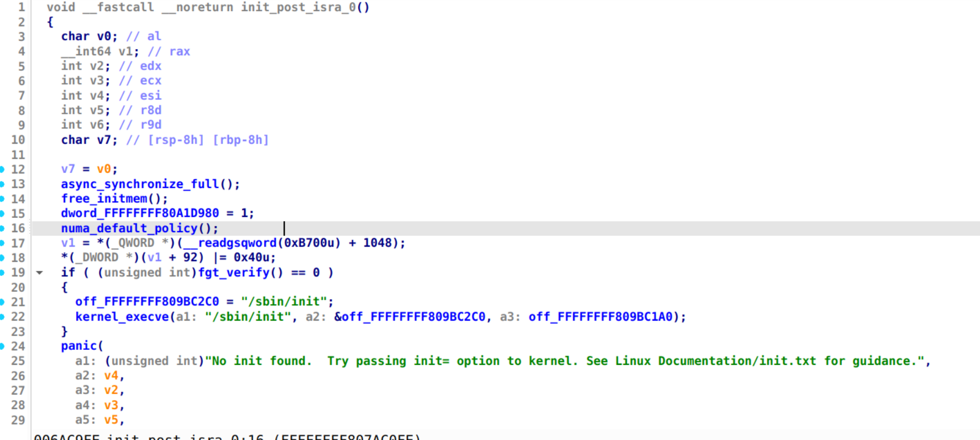This screenshot has width=980, height=440.
Task: Click v1 at start of line 17
Action: pos(68,243)
